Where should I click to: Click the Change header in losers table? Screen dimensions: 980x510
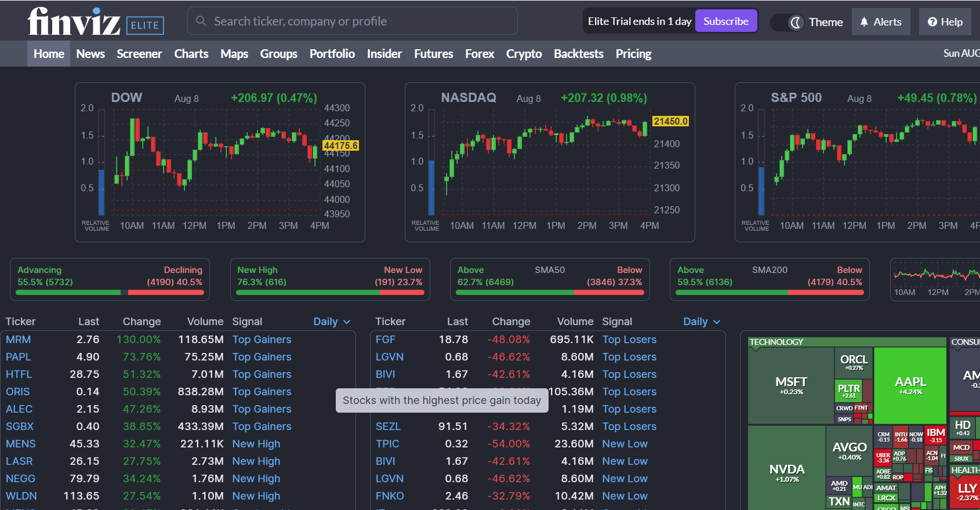coord(511,322)
